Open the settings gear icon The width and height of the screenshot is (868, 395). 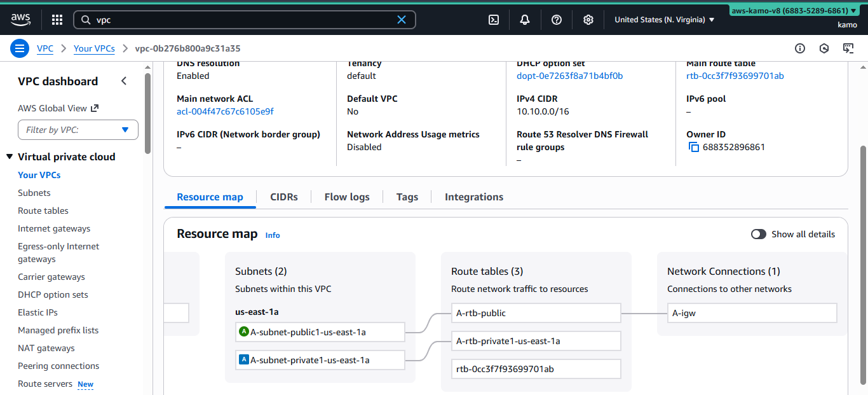point(588,20)
